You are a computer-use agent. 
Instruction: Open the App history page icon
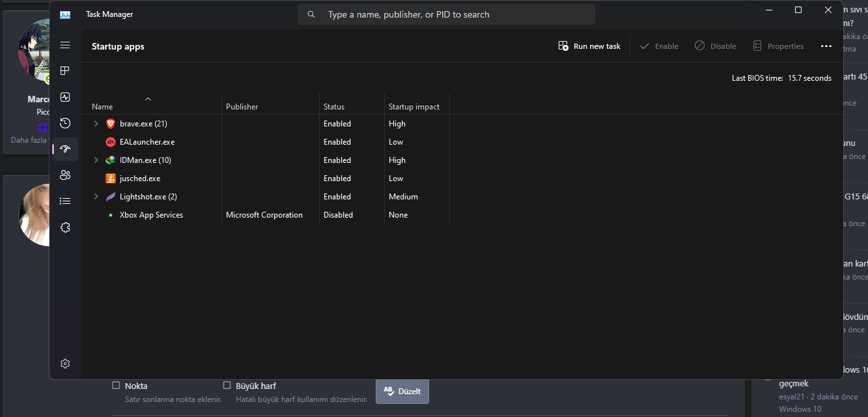point(65,123)
